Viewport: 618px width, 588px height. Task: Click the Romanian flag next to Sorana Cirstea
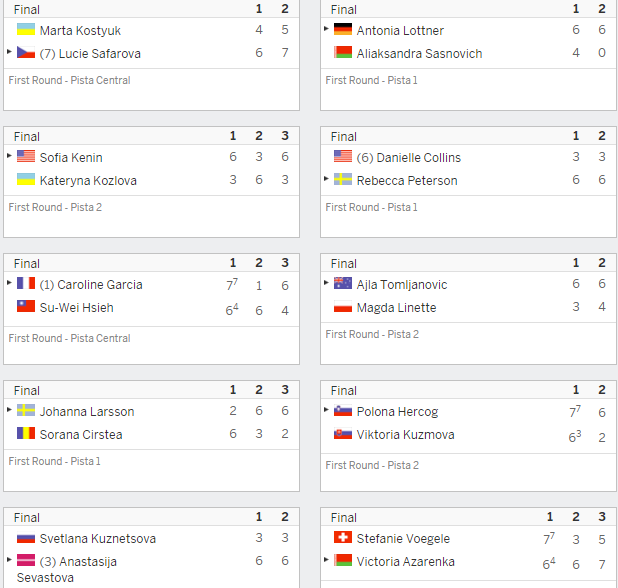coord(26,433)
